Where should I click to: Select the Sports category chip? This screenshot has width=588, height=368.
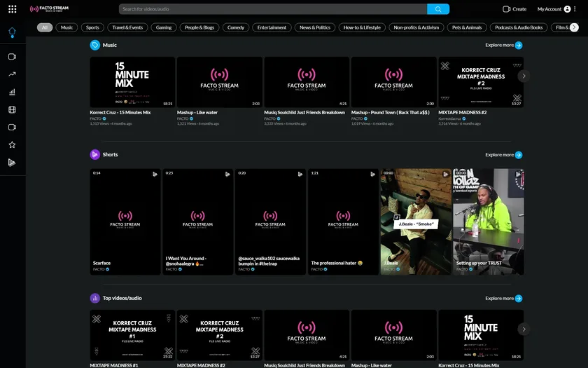[x=92, y=27]
